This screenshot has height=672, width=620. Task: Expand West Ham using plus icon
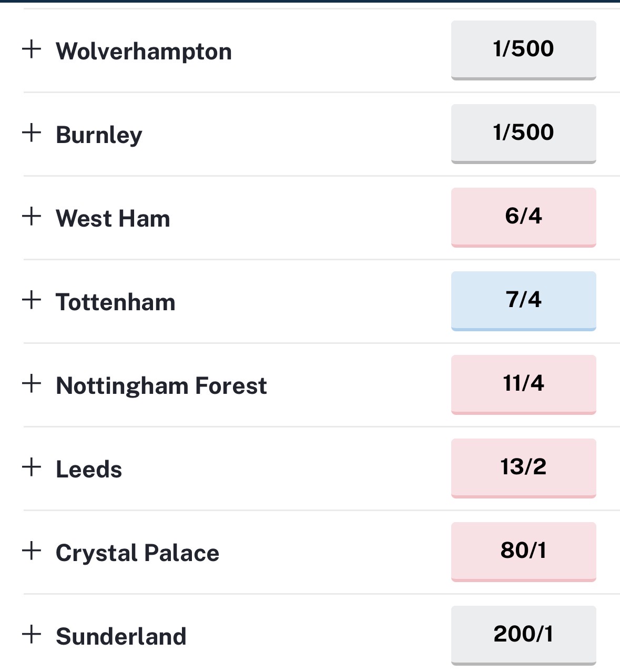tap(32, 216)
